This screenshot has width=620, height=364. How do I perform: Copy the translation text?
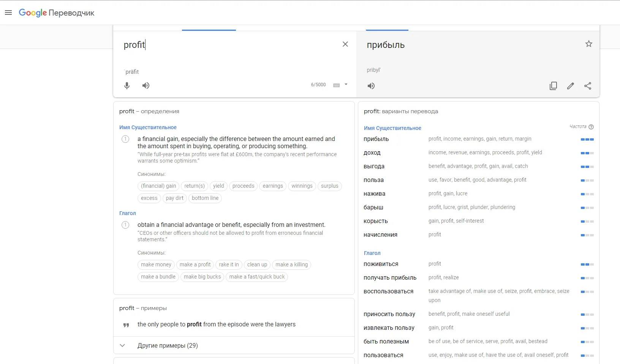point(553,85)
